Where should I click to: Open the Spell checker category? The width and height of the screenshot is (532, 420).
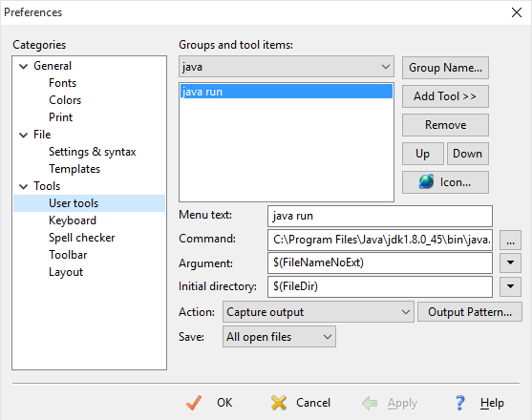point(81,238)
